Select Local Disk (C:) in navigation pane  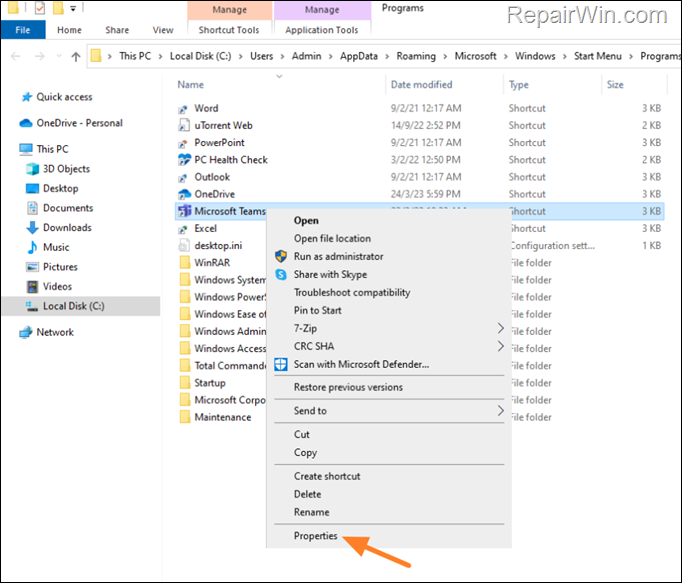(81, 306)
